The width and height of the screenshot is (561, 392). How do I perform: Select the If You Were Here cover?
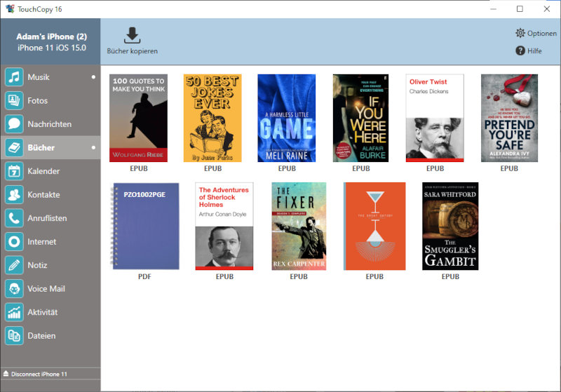point(360,118)
